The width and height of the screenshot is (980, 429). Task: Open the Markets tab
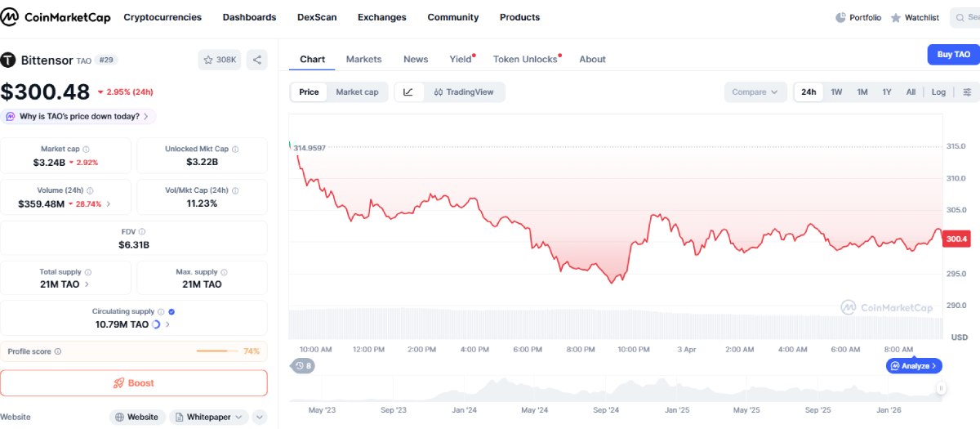363,59
